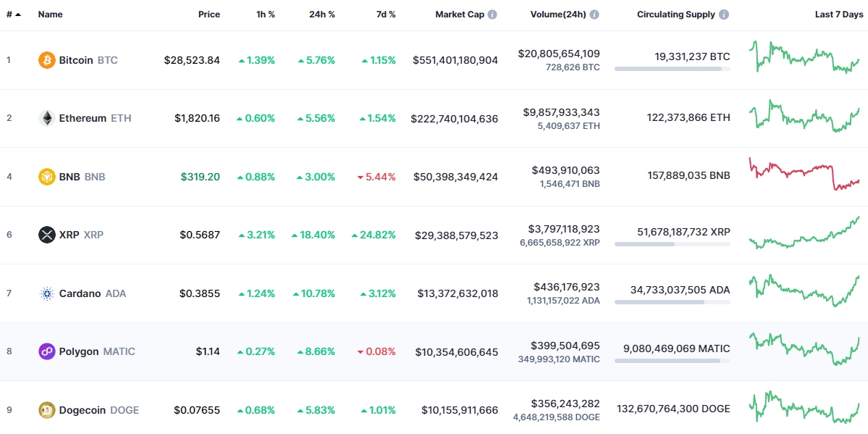Open Market Cap info tooltip icon

click(492, 14)
